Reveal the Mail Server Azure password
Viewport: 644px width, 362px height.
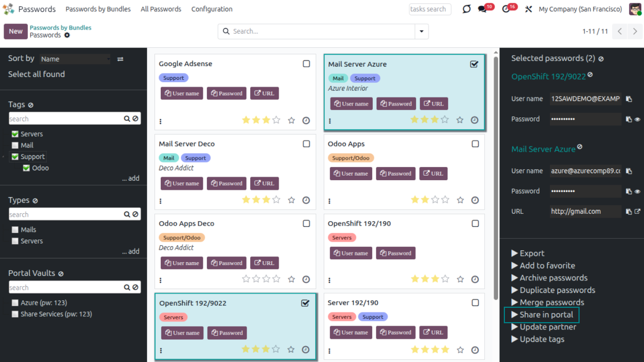click(x=637, y=192)
